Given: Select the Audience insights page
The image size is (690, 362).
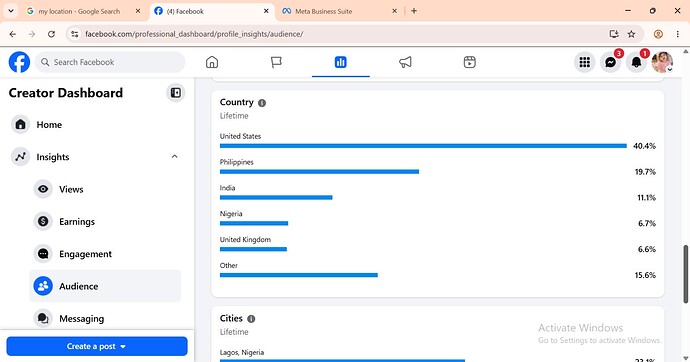Looking at the screenshot, I should pos(105,286).
